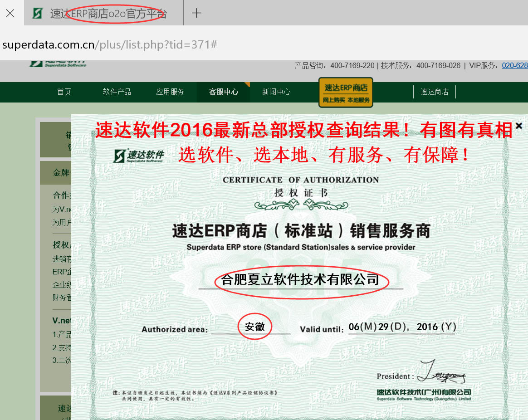Click the President signature on the certificate

pos(441,373)
